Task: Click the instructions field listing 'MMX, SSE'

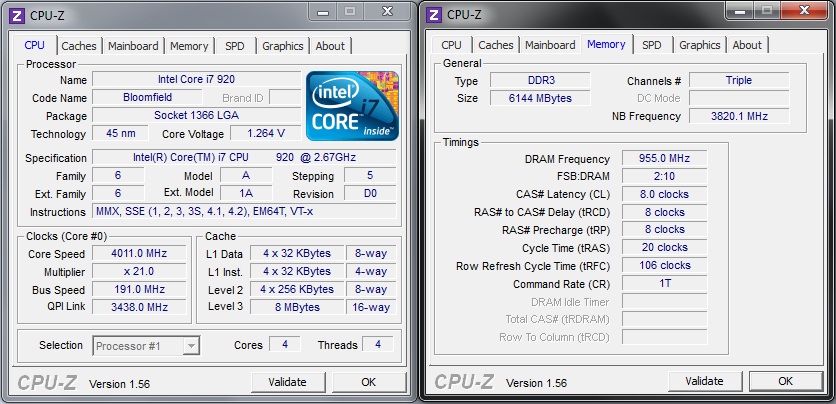Action: tap(244, 212)
